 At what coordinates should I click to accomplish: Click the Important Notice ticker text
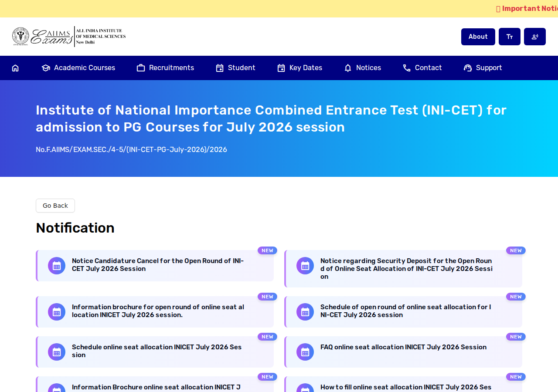[527, 9]
